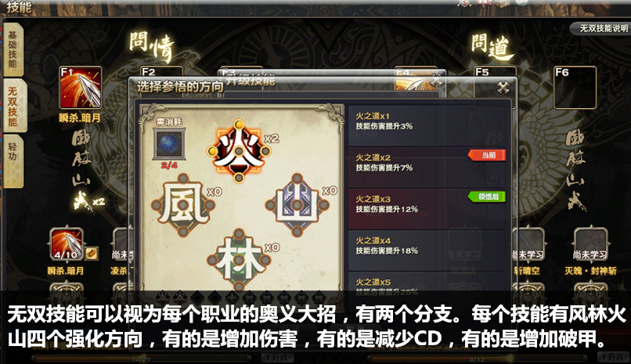Click the small gold scroll icon beside 瞬杀.暗月
631x364 pixels.
[x=92, y=254]
